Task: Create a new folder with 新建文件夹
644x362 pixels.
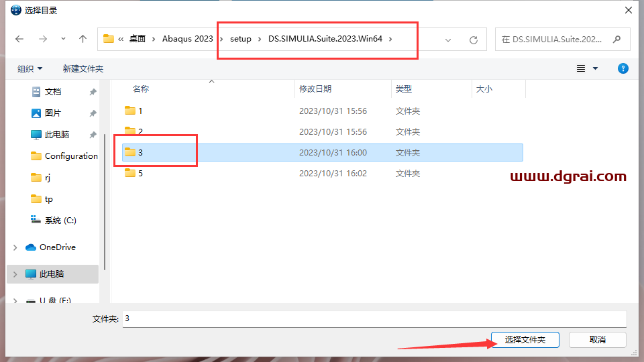Action: tap(83, 68)
